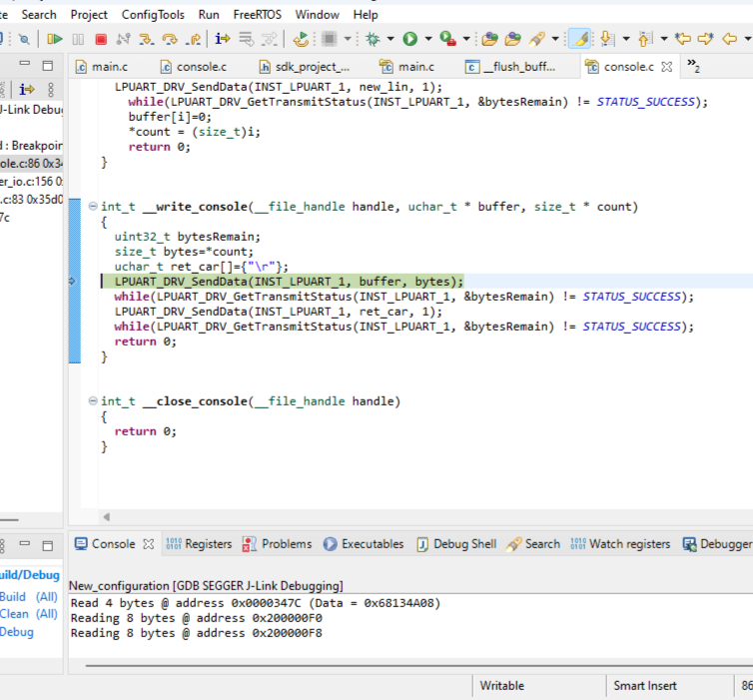Click the chip/processor toolbar icon
This screenshot has height=700, width=753.
point(329,38)
